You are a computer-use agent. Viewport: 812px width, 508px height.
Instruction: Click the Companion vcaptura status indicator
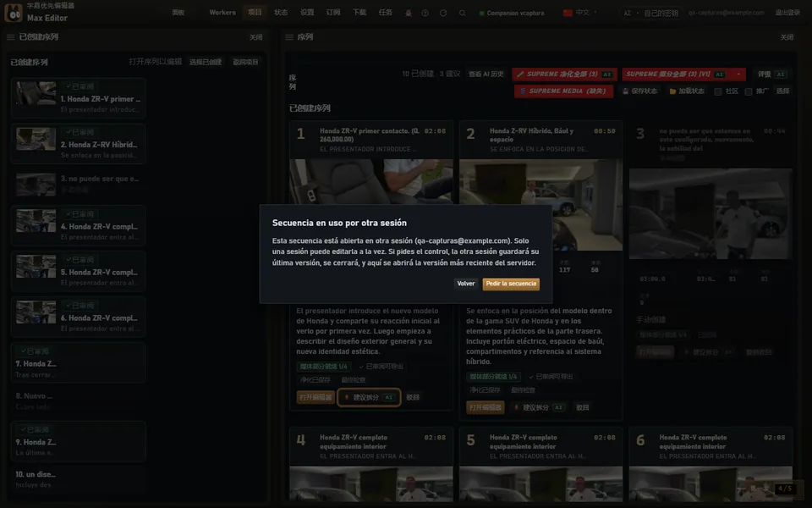pyautogui.click(x=512, y=13)
